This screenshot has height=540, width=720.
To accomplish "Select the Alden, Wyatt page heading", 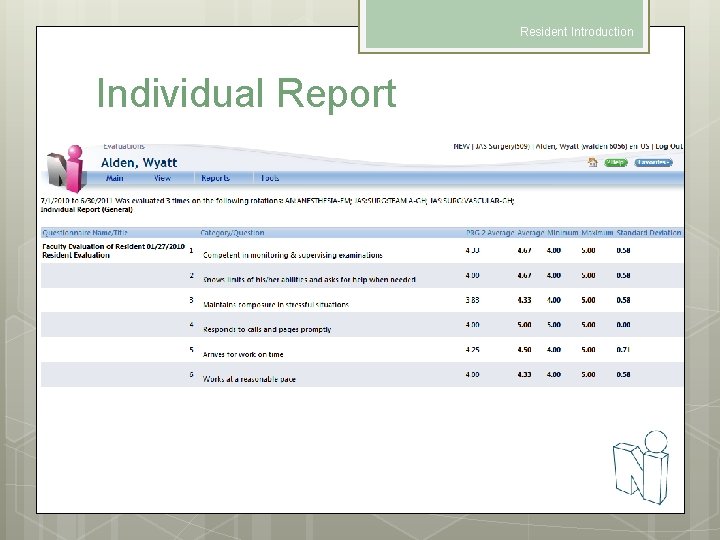I will (139, 163).
